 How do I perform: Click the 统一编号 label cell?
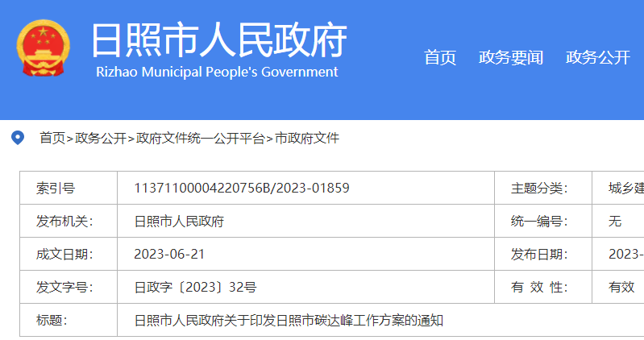(539, 222)
